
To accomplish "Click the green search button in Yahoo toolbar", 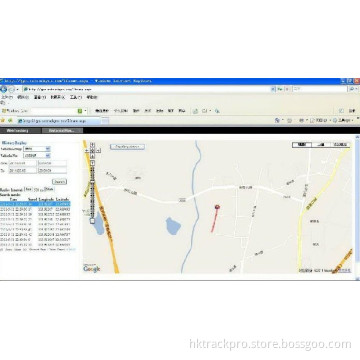I will (x=80, y=111).
